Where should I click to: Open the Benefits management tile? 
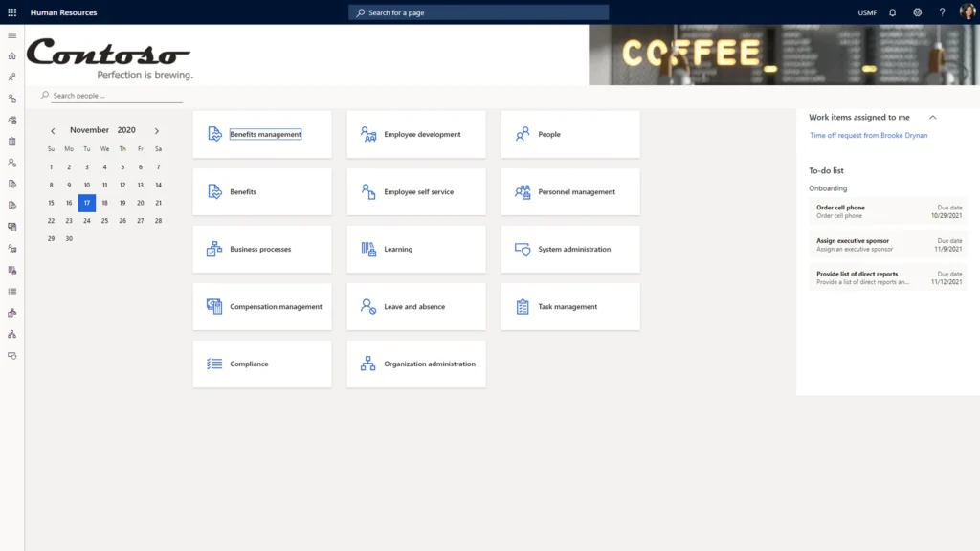[262, 135]
